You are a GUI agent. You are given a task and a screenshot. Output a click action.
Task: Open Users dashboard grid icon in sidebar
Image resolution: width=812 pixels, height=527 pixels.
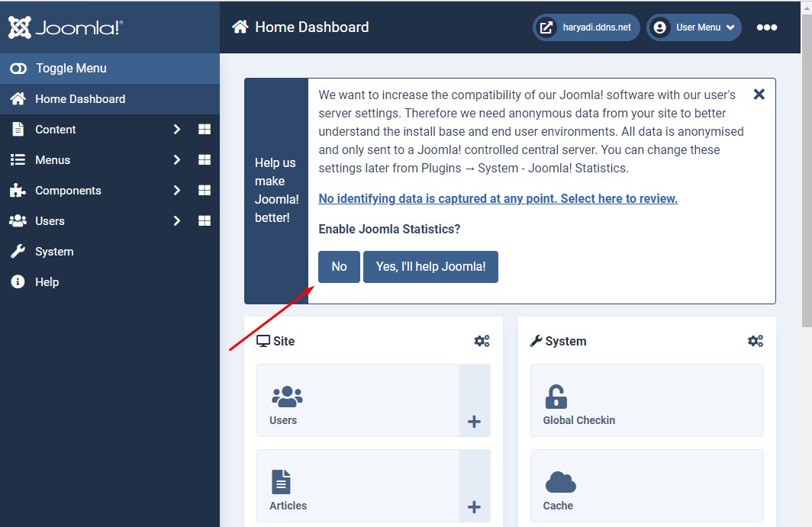point(205,221)
